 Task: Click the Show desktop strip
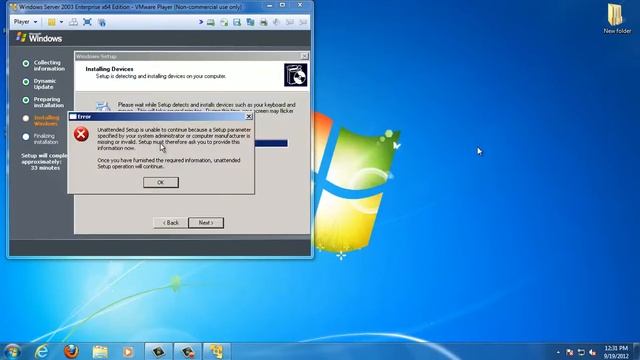(x=637, y=351)
